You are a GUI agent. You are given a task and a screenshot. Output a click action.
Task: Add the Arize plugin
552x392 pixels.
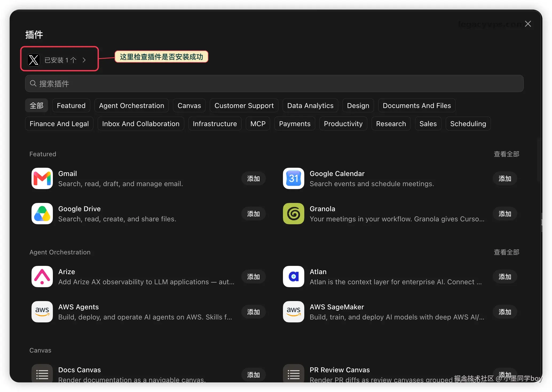pyautogui.click(x=254, y=277)
